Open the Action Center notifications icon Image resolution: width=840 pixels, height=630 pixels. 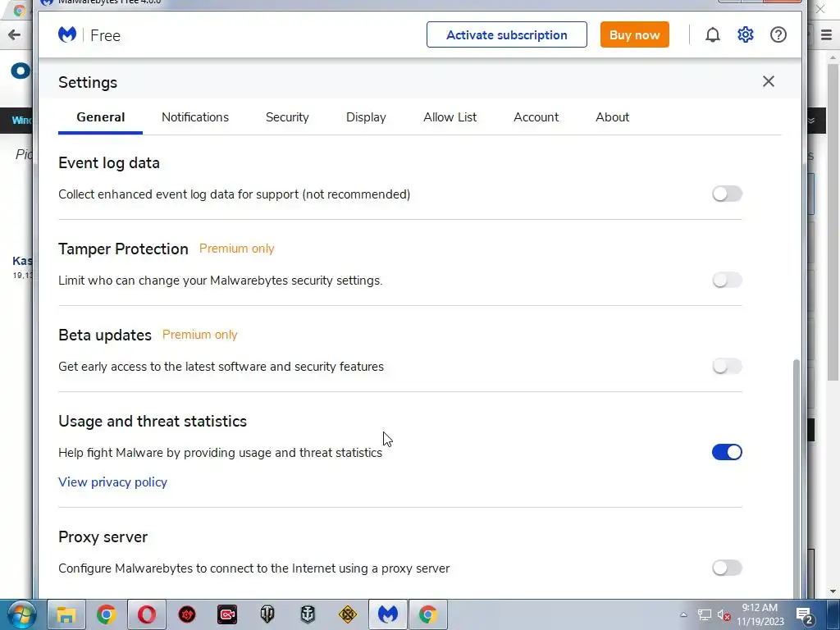pos(806,616)
